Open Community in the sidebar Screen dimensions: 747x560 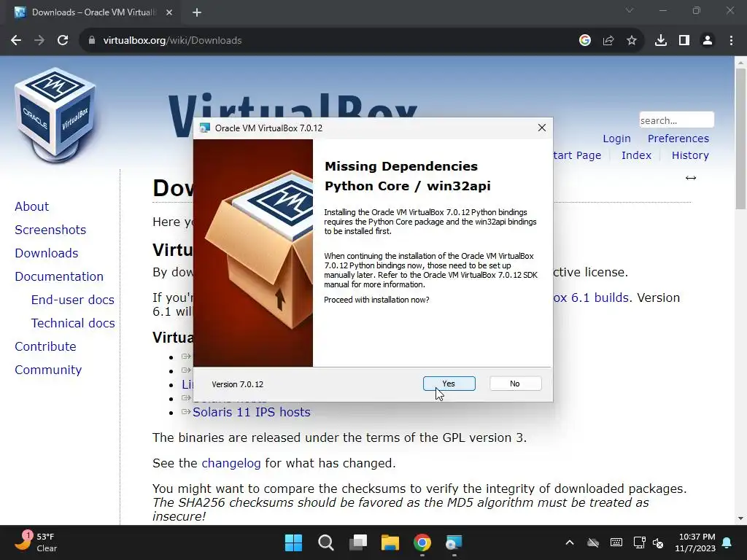point(48,370)
